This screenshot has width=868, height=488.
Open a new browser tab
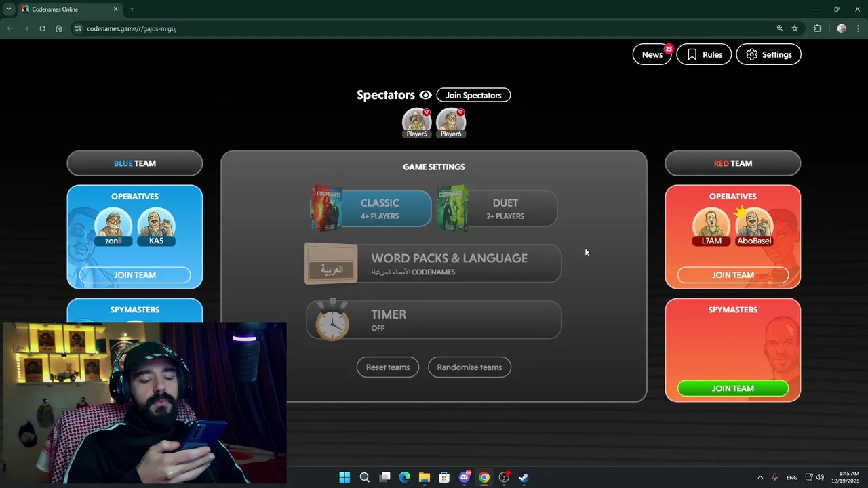tap(132, 9)
